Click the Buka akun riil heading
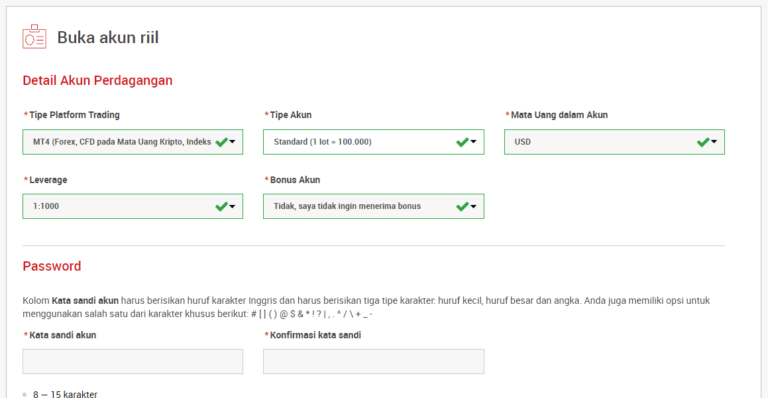The image size is (768, 398). (108, 38)
